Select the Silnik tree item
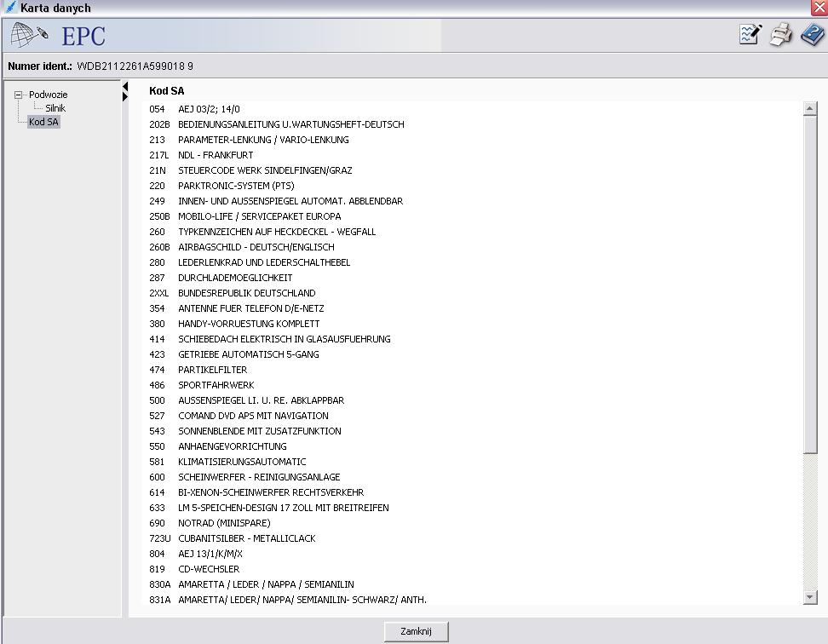Image resolution: width=828 pixels, height=644 pixels. [x=55, y=108]
